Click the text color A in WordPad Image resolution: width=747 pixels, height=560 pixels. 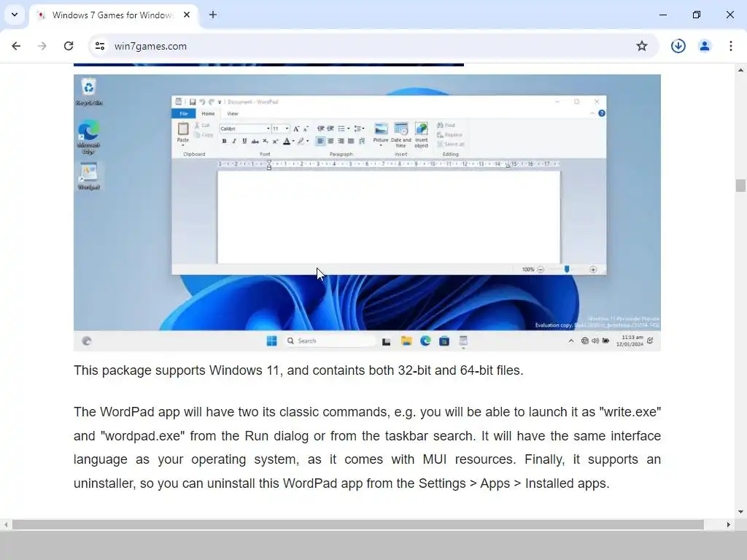pos(286,141)
